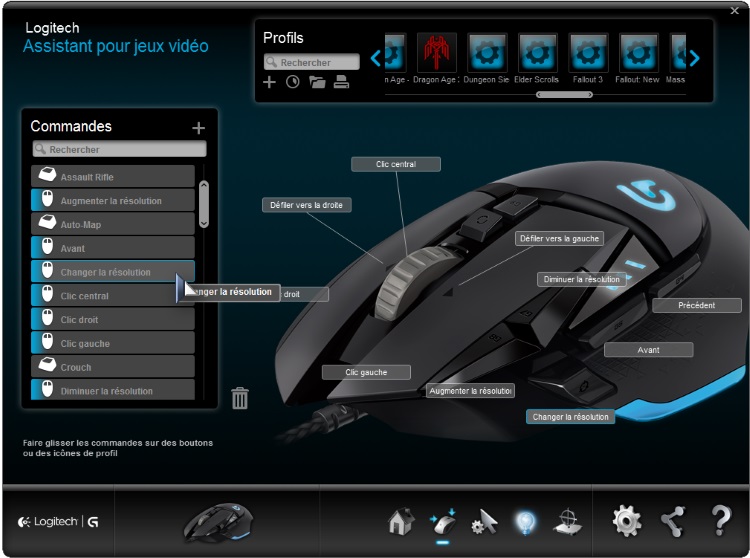Click the share icon in bottom bar

[x=673, y=521]
